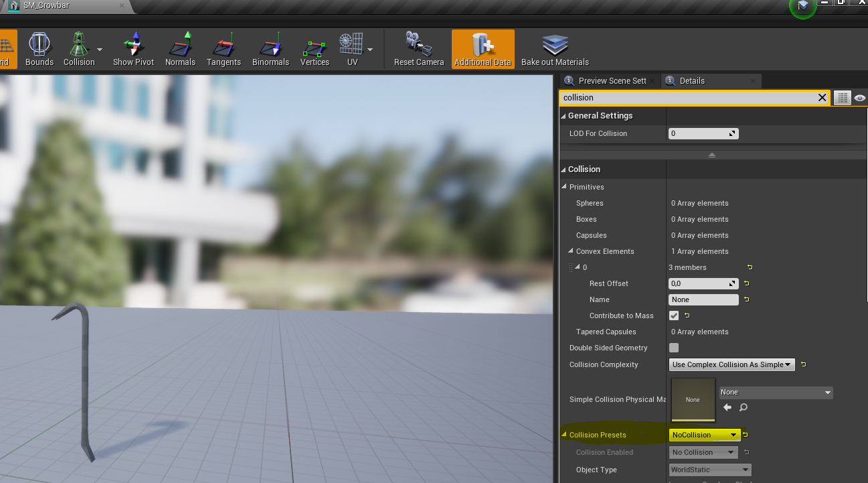Click the green circular icon at top right

point(802,6)
